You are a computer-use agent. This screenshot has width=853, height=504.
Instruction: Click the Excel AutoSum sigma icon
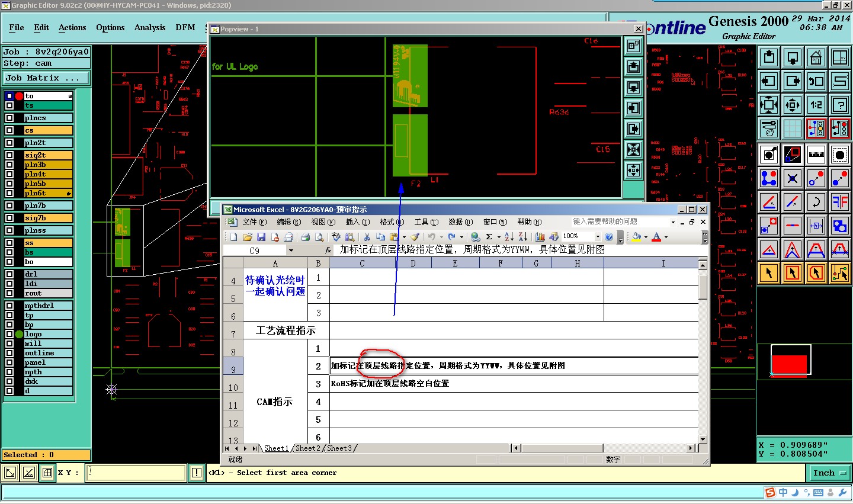489,237
